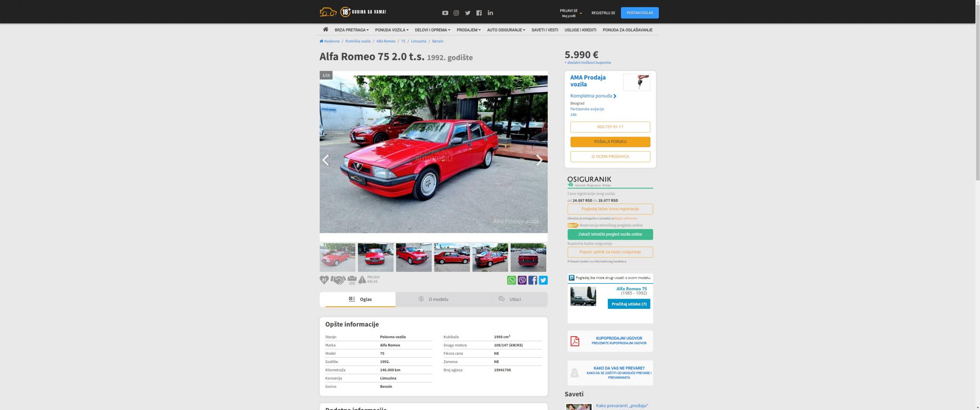Open the Benzin breadcrumb link

pyautogui.click(x=438, y=41)
